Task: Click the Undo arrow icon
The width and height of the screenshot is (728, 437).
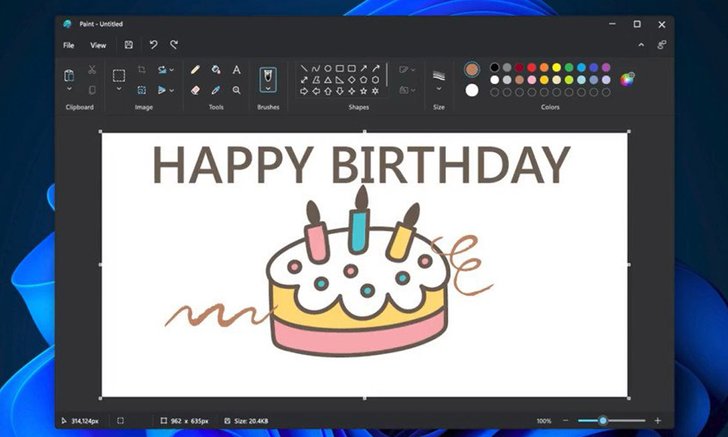Action: 153,45
